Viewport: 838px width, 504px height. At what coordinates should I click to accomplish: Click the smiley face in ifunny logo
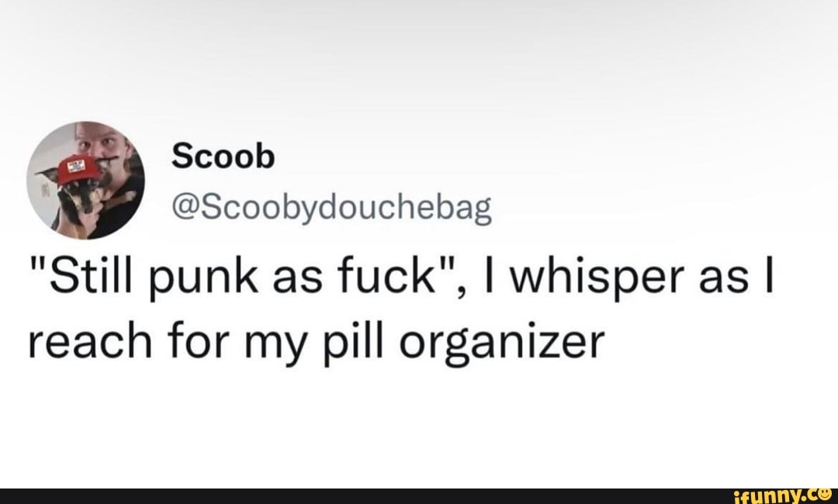coord(825,495)
